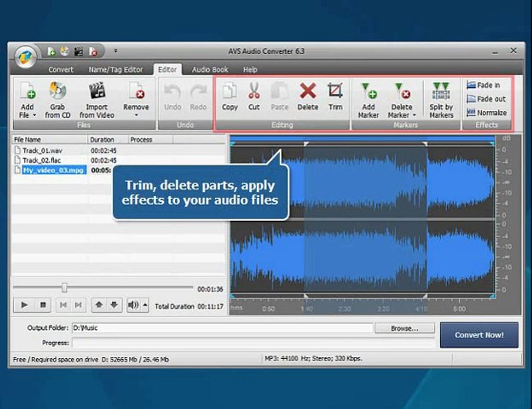Image resolution: width=532 pixels, height=409 pixels.
Task: Click the Browse... button
Action: coord(404,328)
